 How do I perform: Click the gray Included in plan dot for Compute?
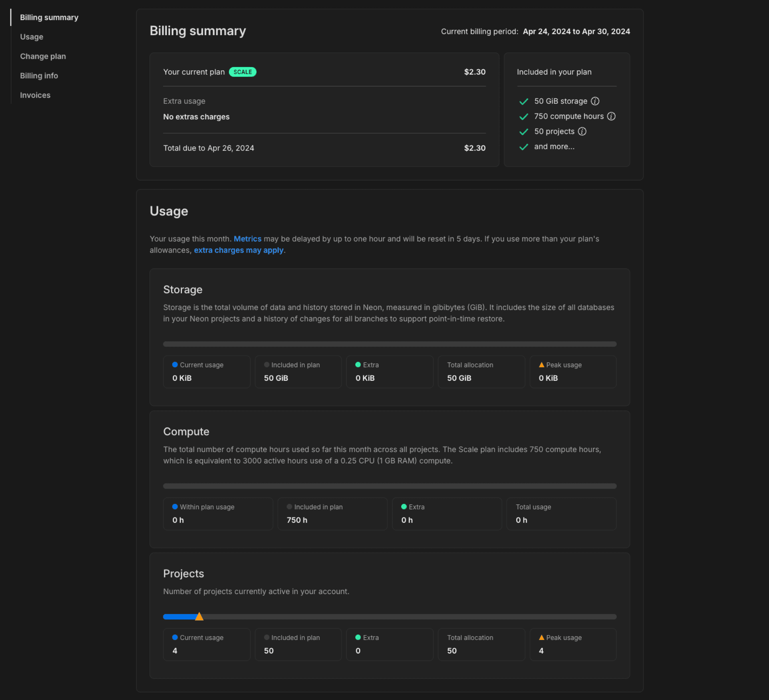click(289, 507)
